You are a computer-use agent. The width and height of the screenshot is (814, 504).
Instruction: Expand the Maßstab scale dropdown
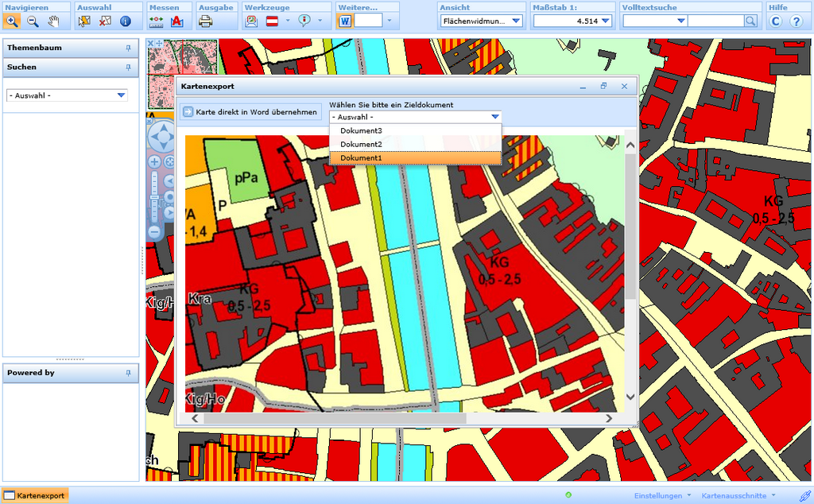point(604,21)
